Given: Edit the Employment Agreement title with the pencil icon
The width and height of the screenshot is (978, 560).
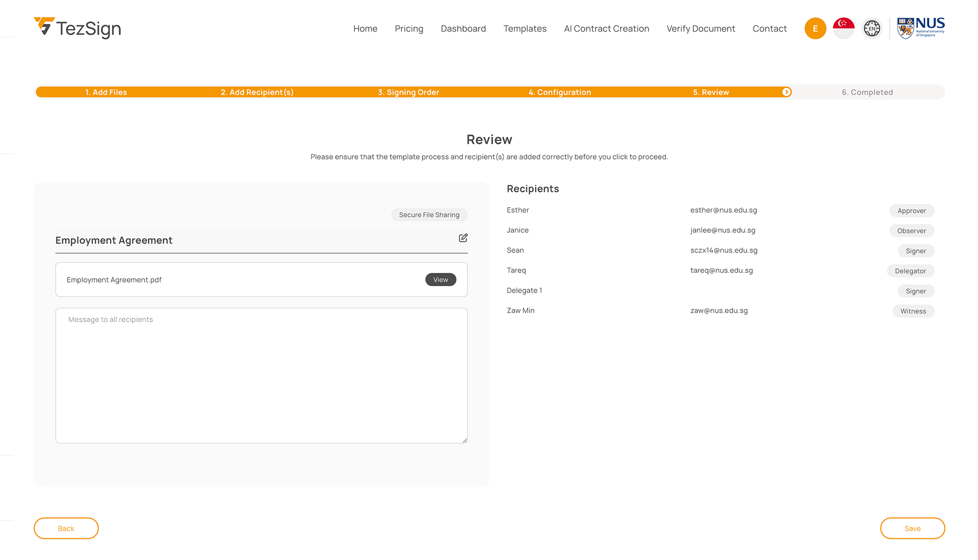Looking at the screenshot, I should pos(463,238).
